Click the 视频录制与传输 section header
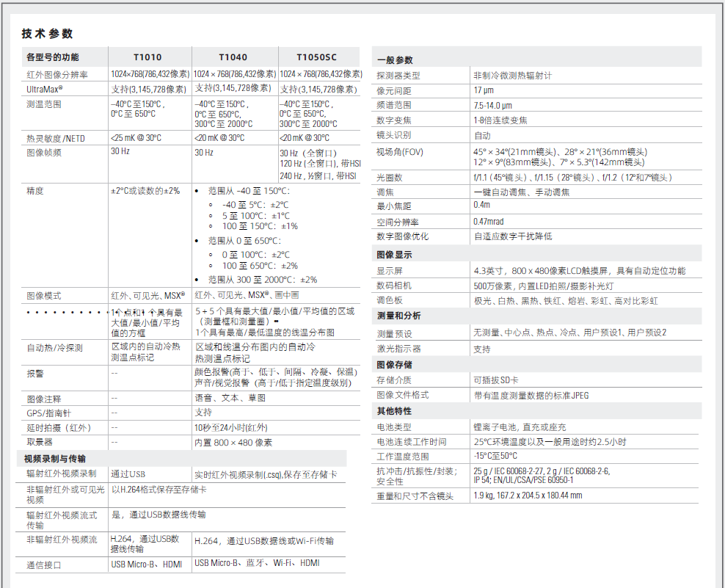The width and height of the screenshot is (725, 588). 55,459
